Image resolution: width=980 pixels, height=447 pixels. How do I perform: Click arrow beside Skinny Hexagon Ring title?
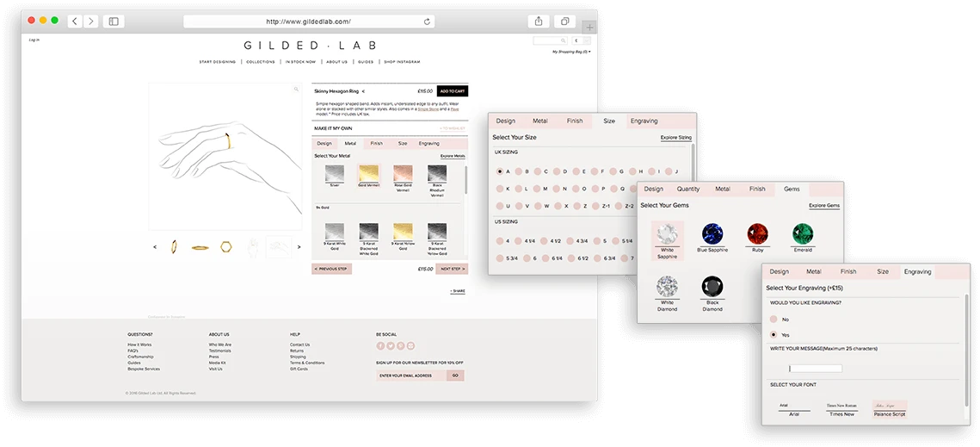click(x=363, y=91)
